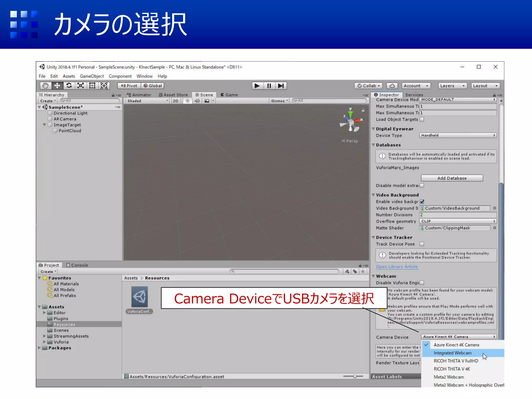
Task: Expand the Packages folder
Action: (x=39, y=348)
